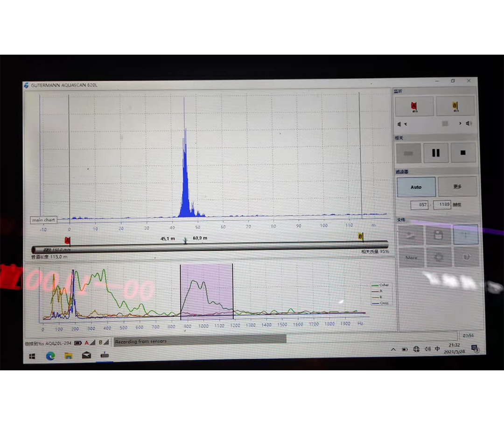
Task: Click the left filter band boundary line
Action: click(x=180, y=292)
